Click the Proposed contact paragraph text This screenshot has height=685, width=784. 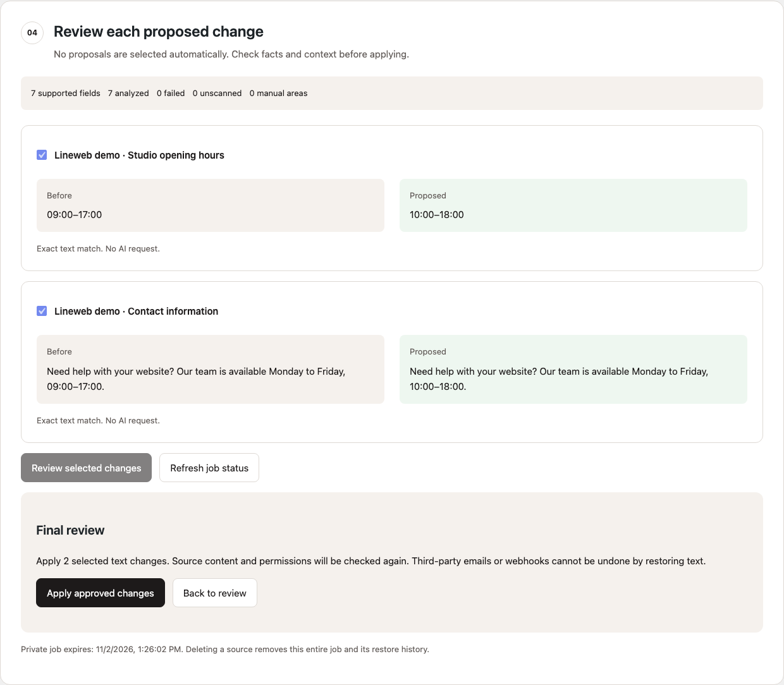point(559,379)
